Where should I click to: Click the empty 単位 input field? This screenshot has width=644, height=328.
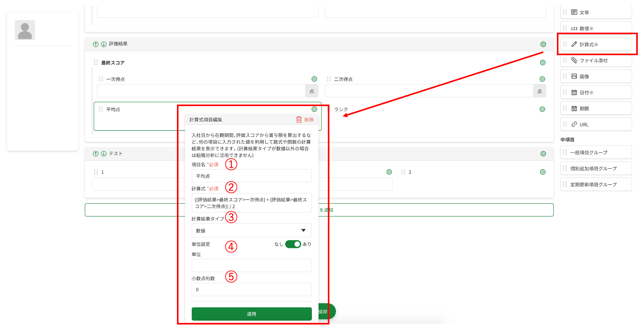(x=252, y=265)
